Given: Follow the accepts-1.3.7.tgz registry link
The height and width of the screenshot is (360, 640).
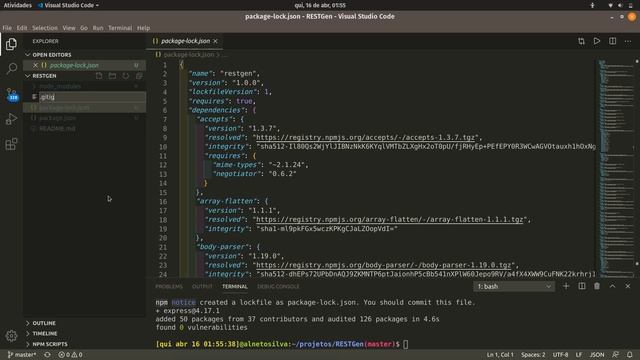Looking at the screenshot, I should [x=365, y=138].
